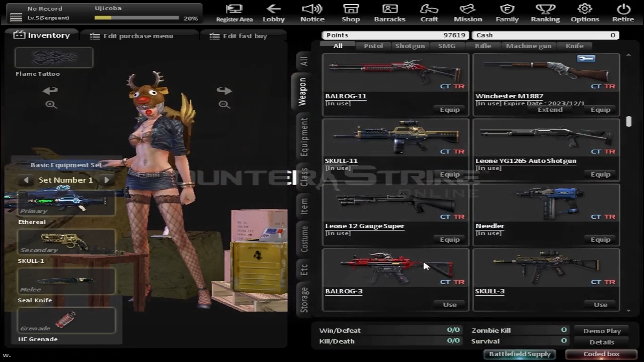Open the vertical Class category tab

(304, 177)
